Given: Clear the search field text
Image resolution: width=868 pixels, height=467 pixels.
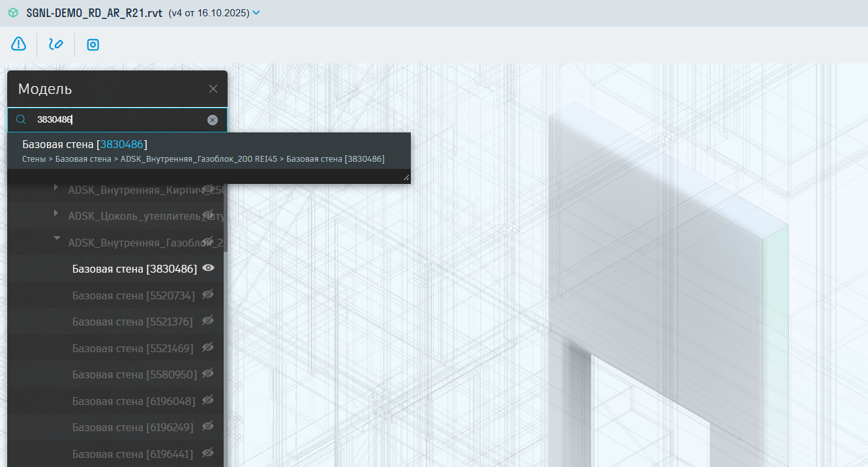Looking at the screenshot, I should [x=213, y=120].
